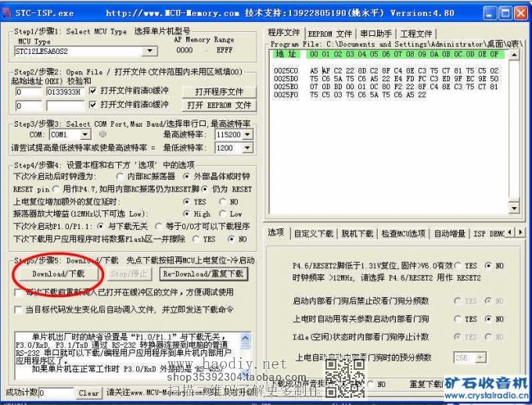Open the 串口助手 tab
Screen dimensions: 532x405
coord(376,33)
